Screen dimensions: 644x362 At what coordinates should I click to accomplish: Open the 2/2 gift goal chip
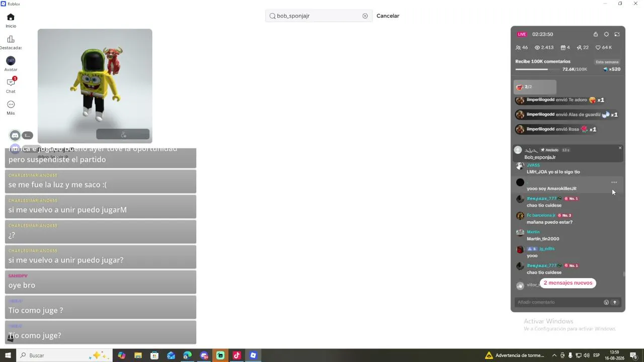coord(535,87)
